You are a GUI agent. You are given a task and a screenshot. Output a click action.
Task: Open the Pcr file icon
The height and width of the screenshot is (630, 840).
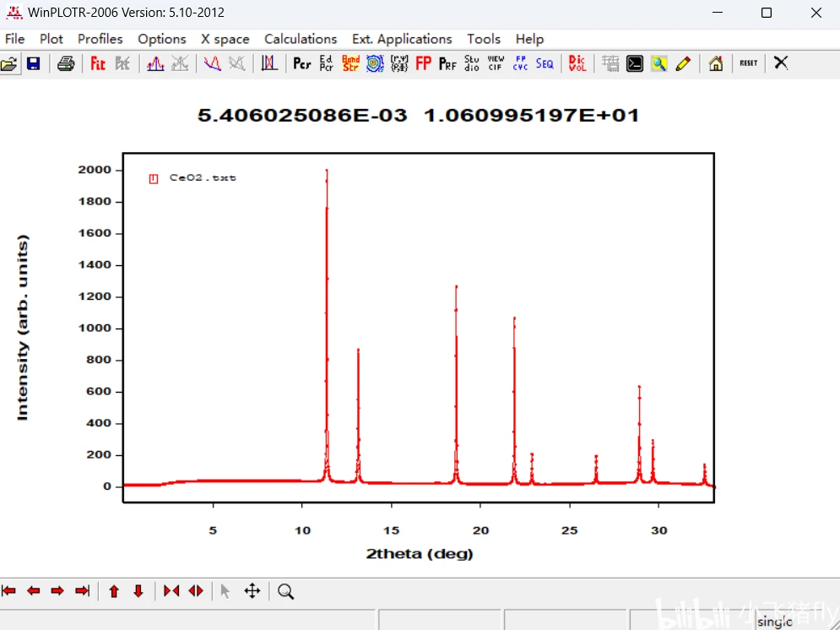click(302, 63)
